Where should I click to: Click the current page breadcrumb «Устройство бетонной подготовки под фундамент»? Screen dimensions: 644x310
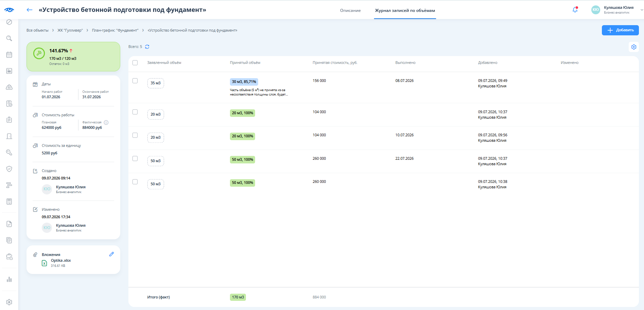coord(192,30)
